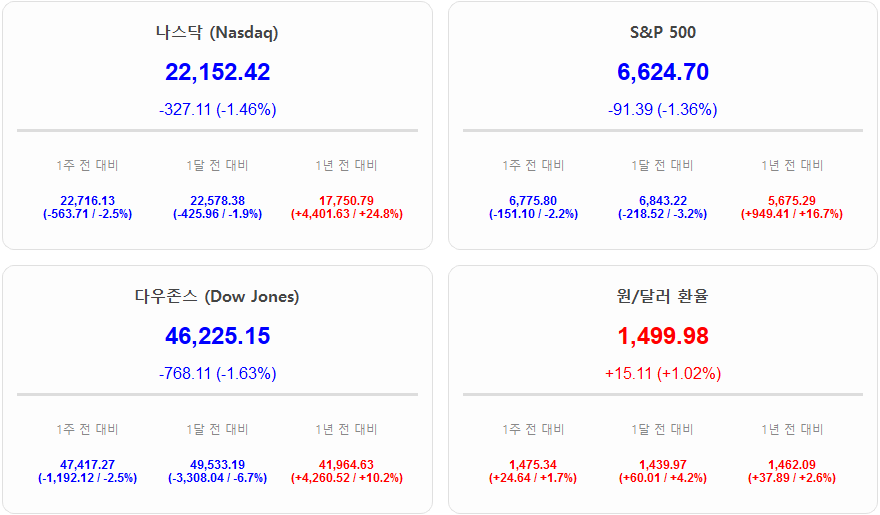This screenshot has width=880, height=515.
Task: Click S&P 500 one-month-ago value 6,843.22
Action: pyautogui.click(x=662, y=201)
